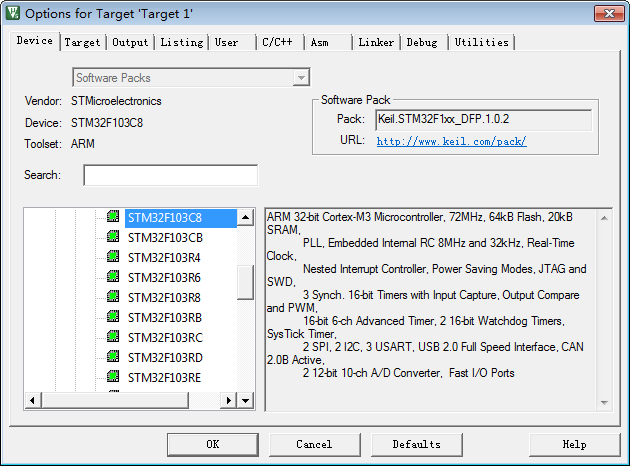Click the chip icon beside STM32F103C8

pyautogui.click(x=113, y=216)
